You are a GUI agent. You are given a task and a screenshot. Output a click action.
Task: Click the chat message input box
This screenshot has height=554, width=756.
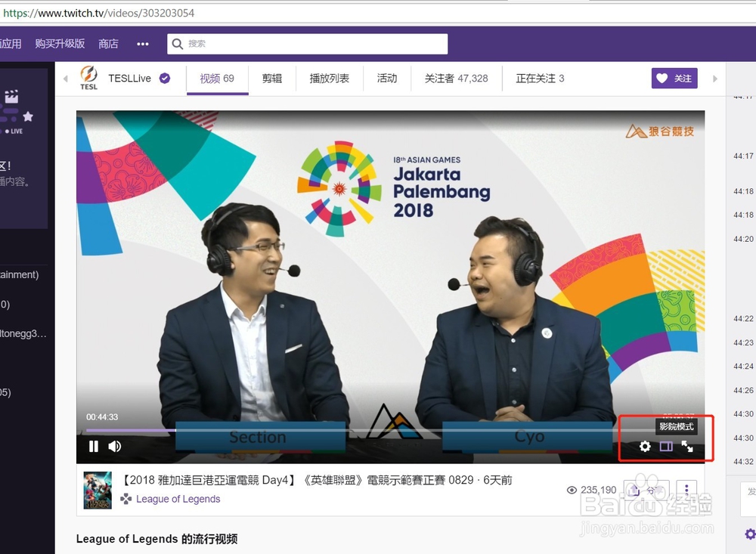748,499
